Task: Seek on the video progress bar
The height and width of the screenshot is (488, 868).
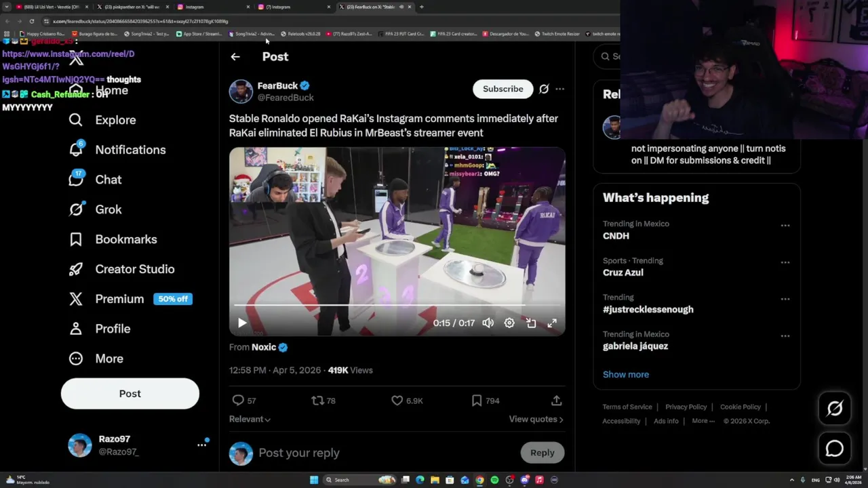Action: pos(397,306)
